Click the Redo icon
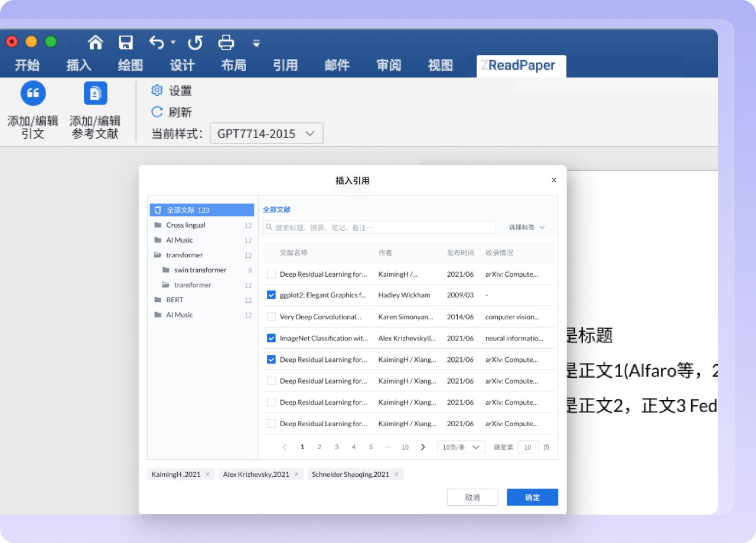Image resolution: width=756 pixels, height=543 pixels. click(x=195, y=42)
